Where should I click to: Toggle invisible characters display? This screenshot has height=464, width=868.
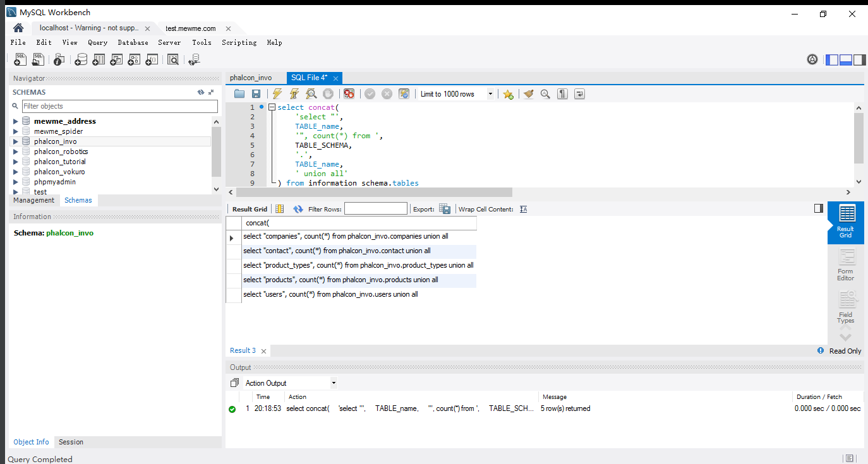562,94
